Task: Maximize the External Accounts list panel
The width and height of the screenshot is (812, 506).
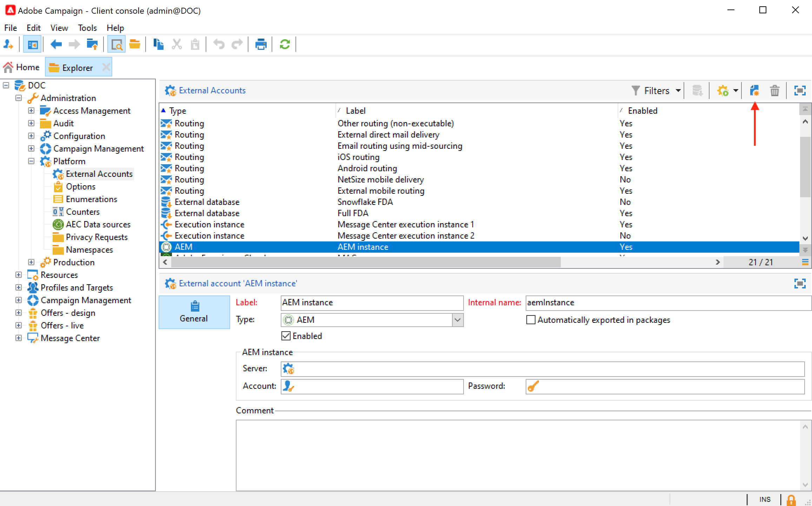Action: pyautogui.click(x=800, y=91)
